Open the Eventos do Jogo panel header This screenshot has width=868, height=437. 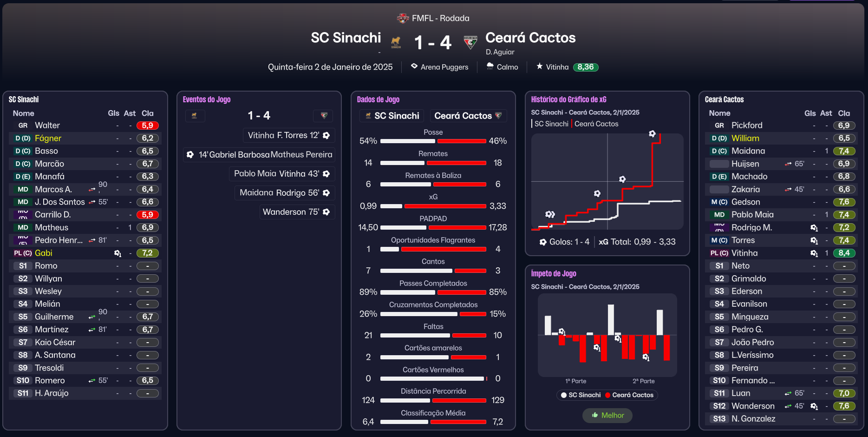pos(207,99)
